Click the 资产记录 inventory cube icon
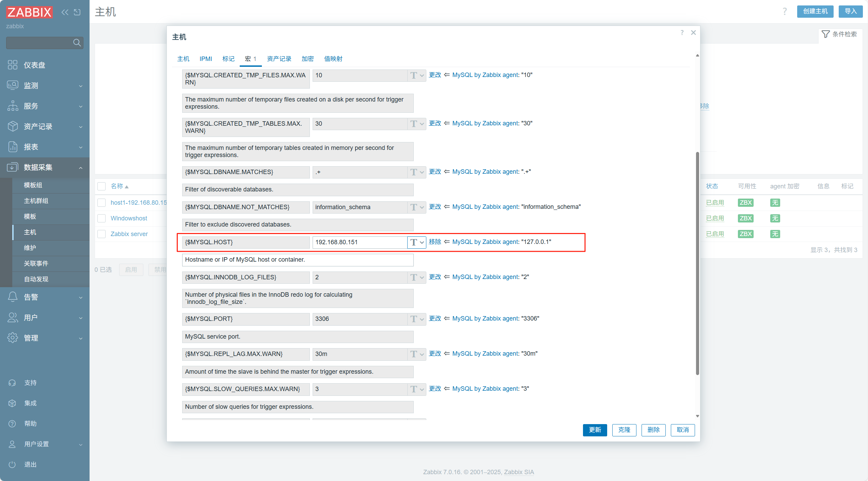 pos(13,126)
